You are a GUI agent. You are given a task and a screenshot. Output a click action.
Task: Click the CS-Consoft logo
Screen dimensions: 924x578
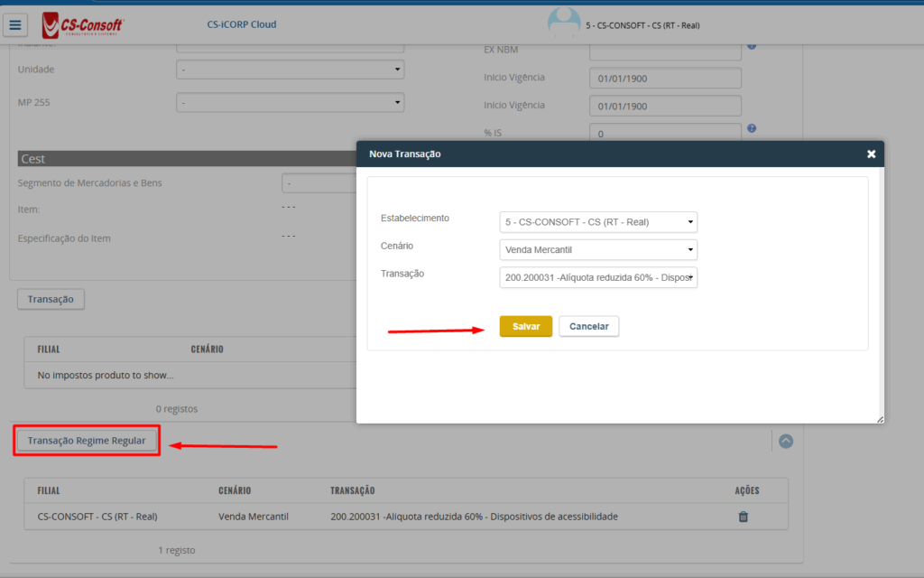coord(83,25)
